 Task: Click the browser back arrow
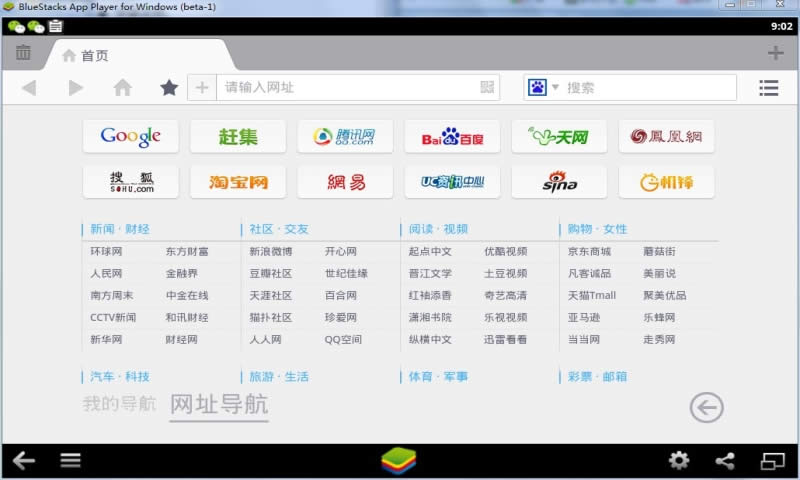[x=30, y=88]
